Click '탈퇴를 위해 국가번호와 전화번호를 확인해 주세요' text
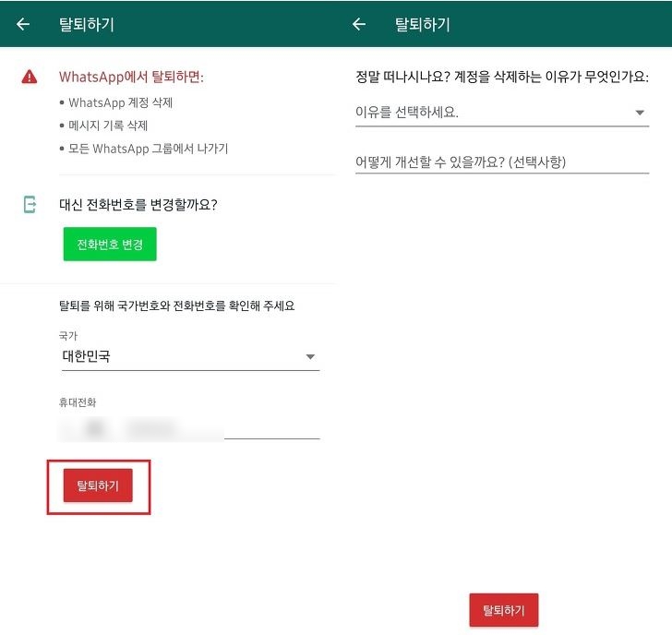 [176, 306]
